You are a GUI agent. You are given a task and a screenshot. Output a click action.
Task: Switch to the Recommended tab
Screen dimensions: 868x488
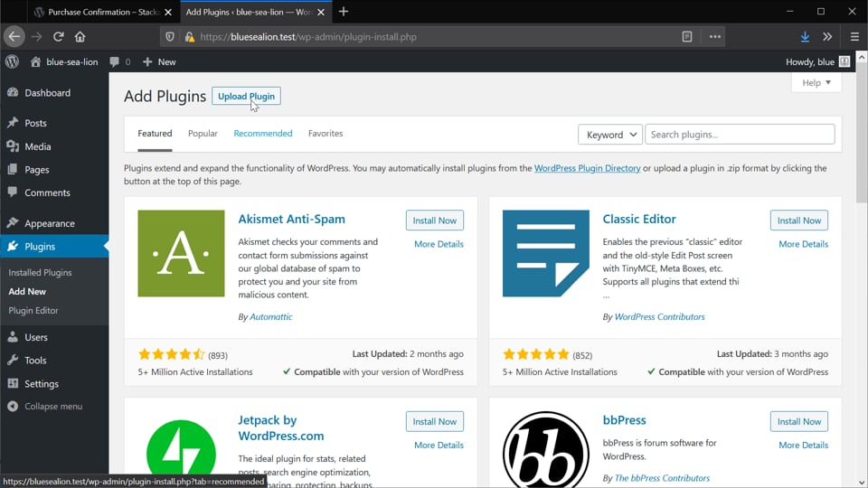[x=263, y=134]
